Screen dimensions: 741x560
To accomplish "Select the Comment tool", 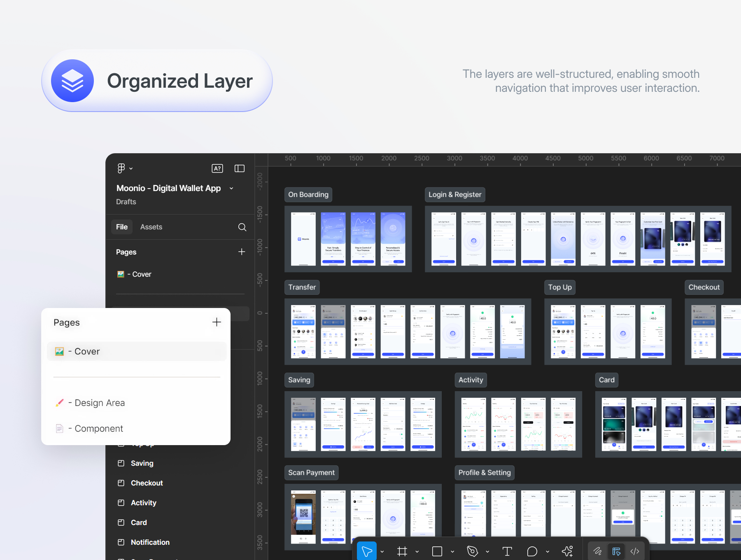I will 532,551.
